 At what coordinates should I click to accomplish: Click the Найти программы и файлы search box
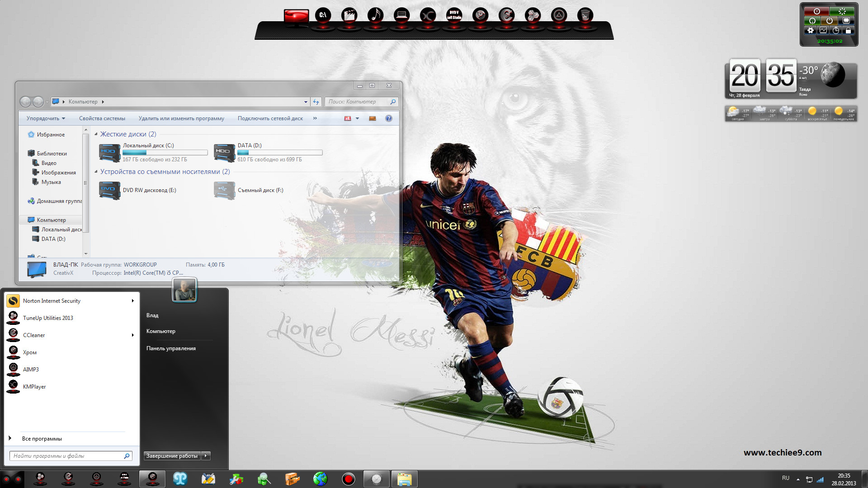[x=67, y=456]
